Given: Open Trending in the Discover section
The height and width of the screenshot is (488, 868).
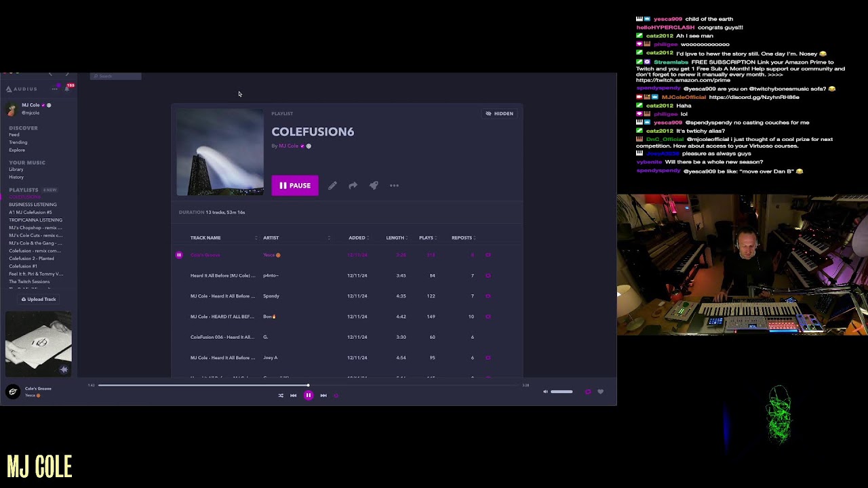Looking at the screenshot, I should pyautogui.click(x=18, y=142).
